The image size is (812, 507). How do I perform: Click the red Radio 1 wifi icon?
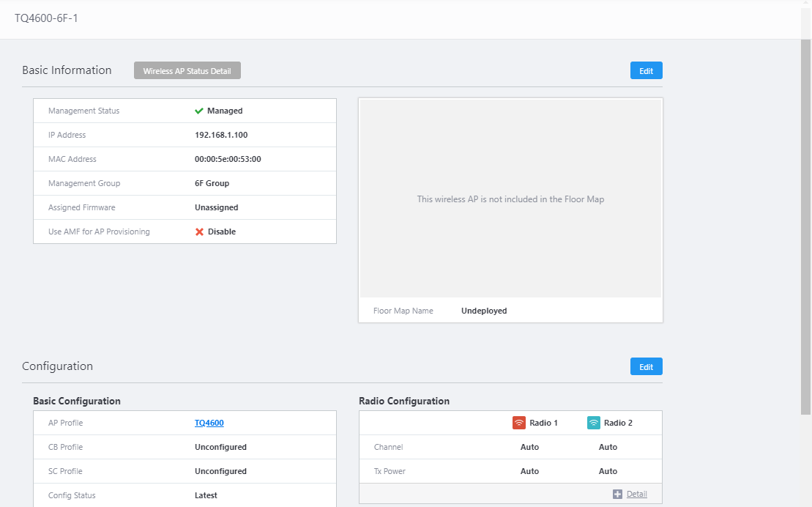pos(519,423)
